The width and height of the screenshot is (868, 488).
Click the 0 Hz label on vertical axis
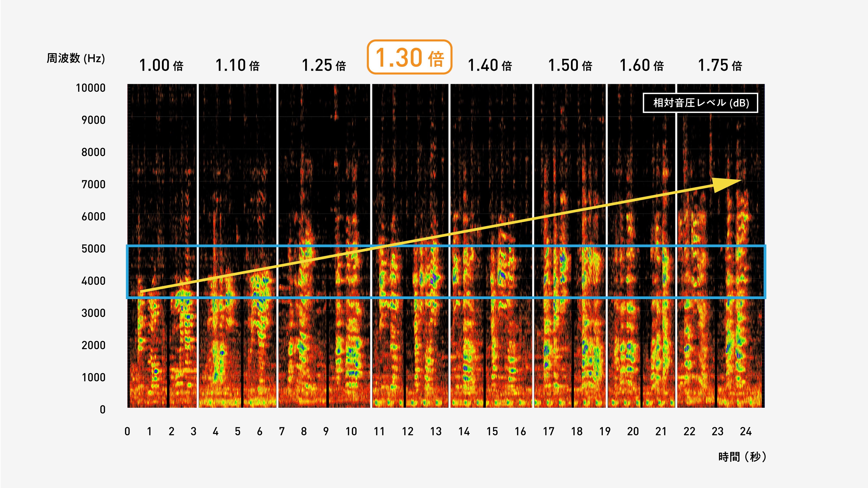pos(102,409)
